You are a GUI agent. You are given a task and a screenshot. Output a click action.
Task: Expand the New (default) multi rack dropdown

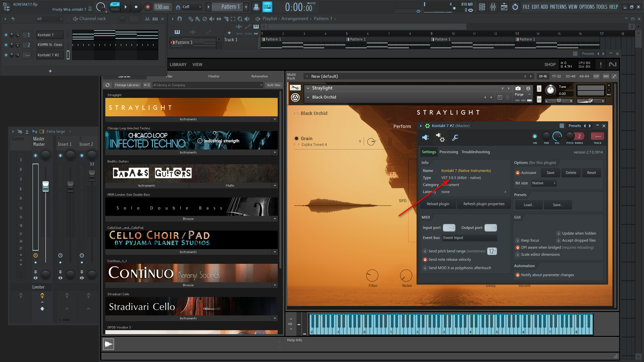pos(307,76)
